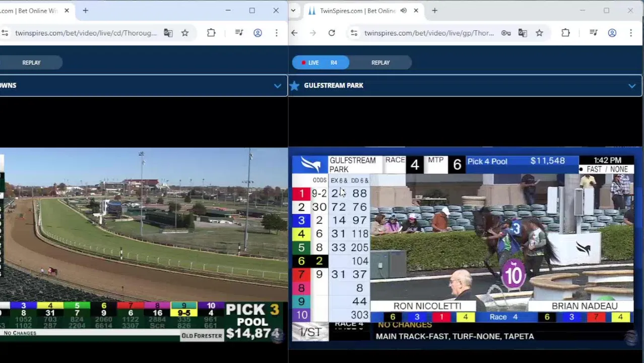Click the translate icon in right window
Screen dimensions: 644x363
point(522,33)
